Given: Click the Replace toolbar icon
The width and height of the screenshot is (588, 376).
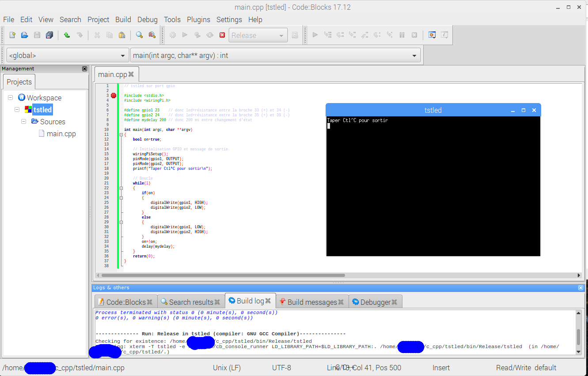Looking at the screenshot, I should pyautogui.click(x=152, y=35).
